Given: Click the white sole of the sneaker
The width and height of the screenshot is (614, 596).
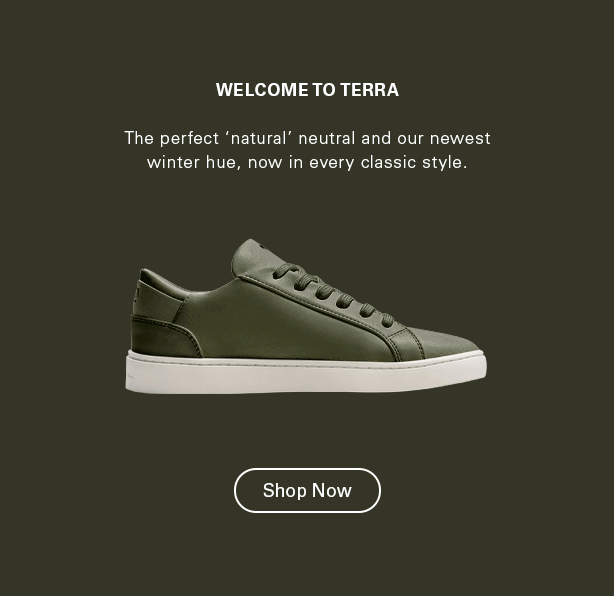Looking at the screenshot, I should coord(306,373).
